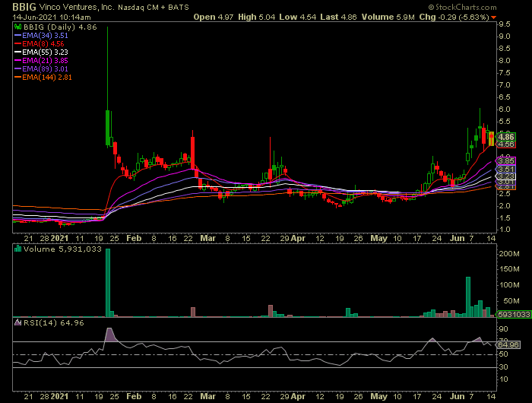
Task: Click the EMA(55) 3.23 legend text
Action: tap(45, 52)
